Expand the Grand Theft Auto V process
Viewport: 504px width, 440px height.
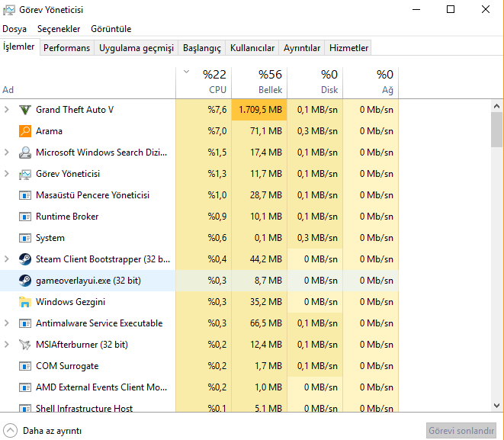7,110
